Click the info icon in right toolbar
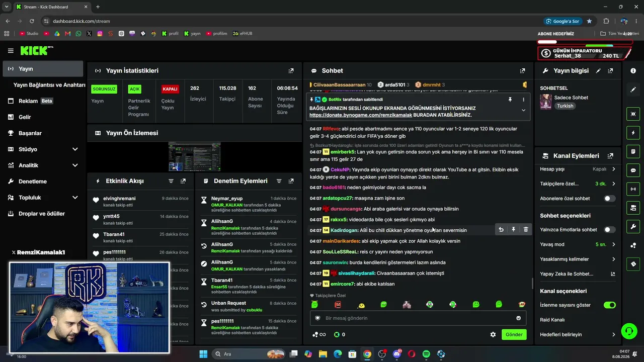 (633, 71)
